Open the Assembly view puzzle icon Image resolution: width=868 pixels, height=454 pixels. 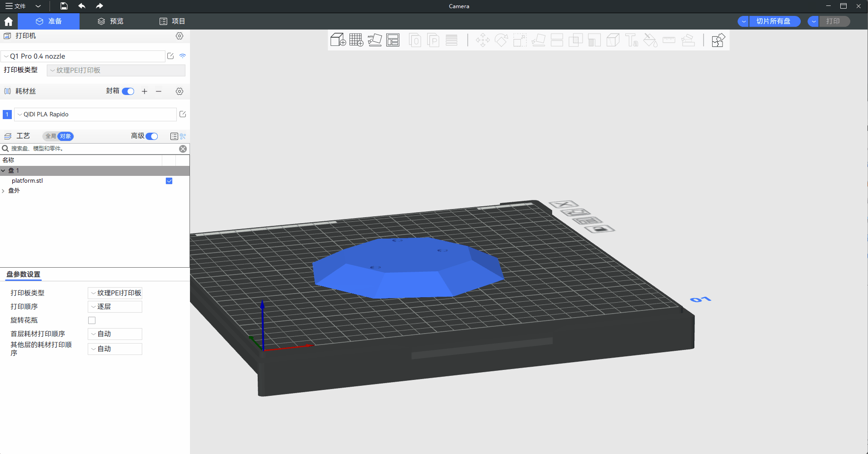718,40
